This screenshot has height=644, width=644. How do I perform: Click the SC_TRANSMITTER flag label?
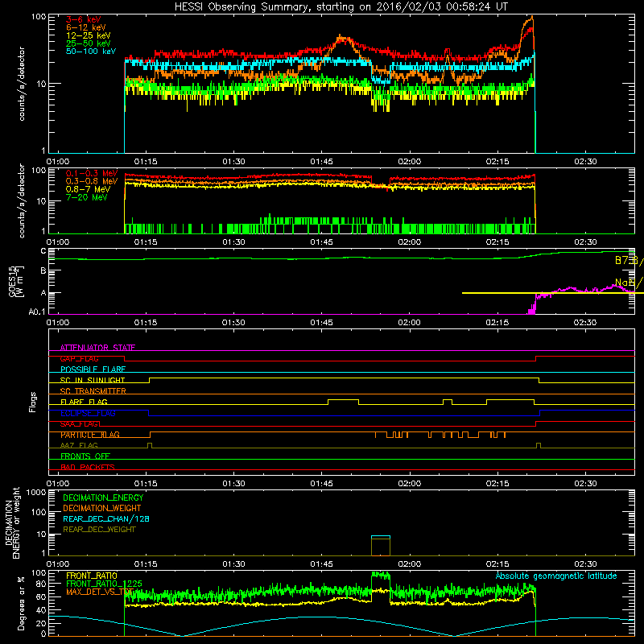point(93,391)
